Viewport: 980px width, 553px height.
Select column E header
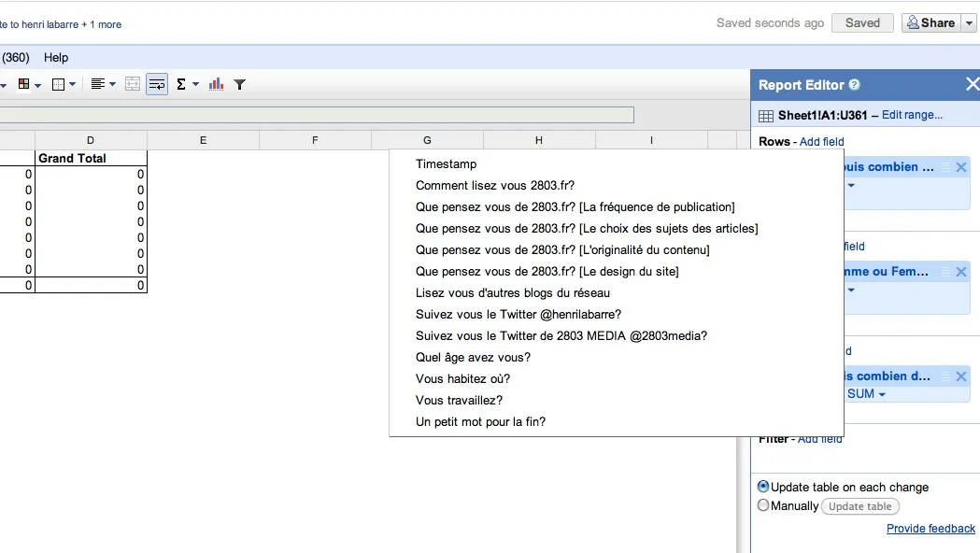203,141
